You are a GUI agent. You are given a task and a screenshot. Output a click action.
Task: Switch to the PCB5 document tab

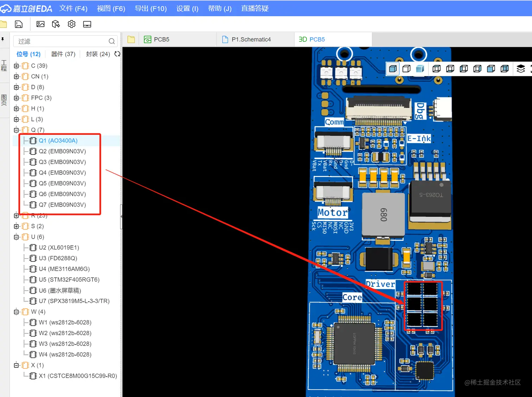178,39
